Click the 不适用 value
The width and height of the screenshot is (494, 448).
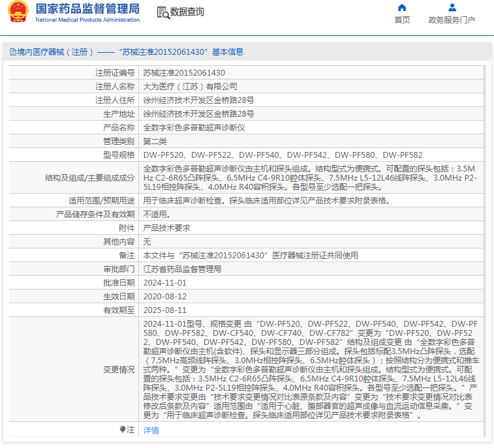tap(157, 215)
